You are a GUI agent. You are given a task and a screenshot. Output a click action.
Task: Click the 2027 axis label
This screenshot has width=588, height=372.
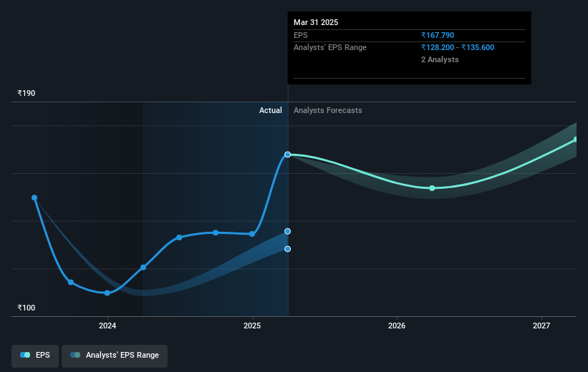pyautogui.click(x=541, y=326)
